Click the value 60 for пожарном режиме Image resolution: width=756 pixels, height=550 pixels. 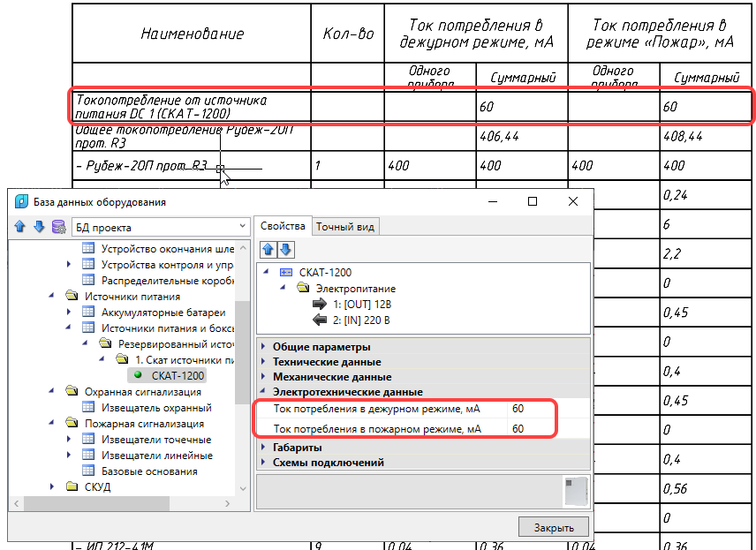[518, 428]
